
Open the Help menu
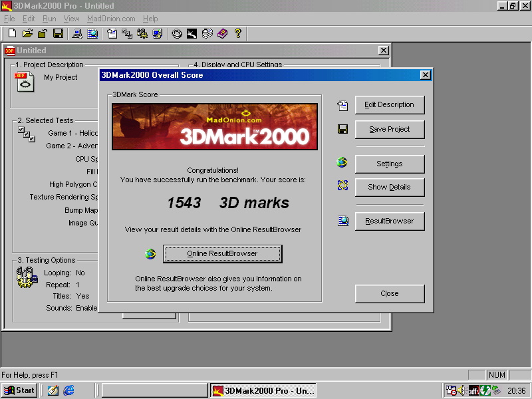tap(150, 19)
